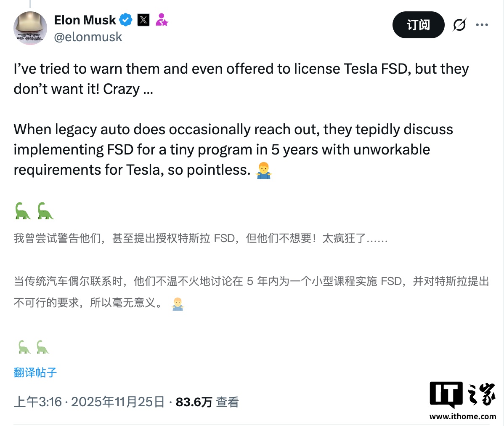504x426 pixels.
Task: Click the second green dinosaur emoji in original post
Action: tap(45, 210)
